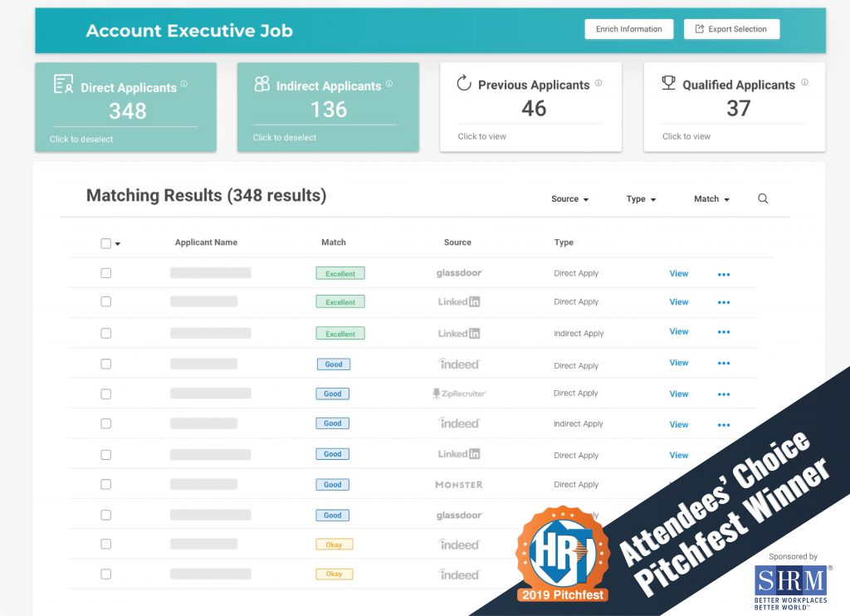The image size is (850, 616).
Task: Click the Indirect Applicants people icon
Action: [x=261, y=84]
